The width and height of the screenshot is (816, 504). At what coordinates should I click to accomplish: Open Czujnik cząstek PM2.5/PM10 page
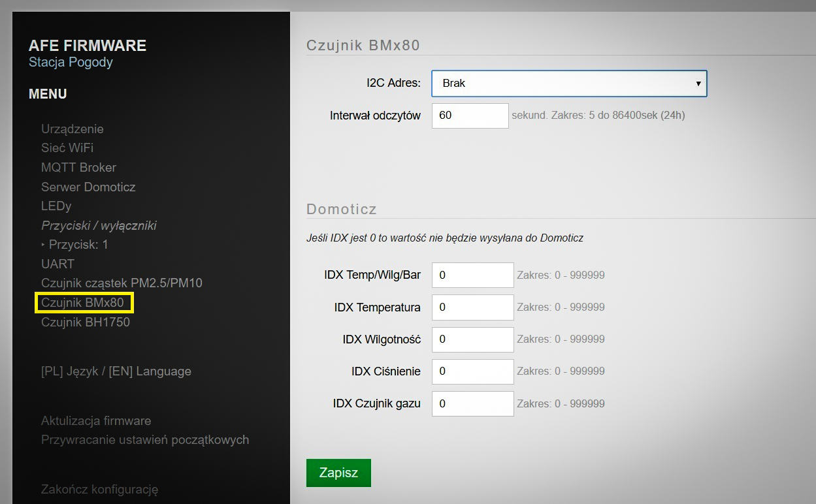tap(122, 283)
